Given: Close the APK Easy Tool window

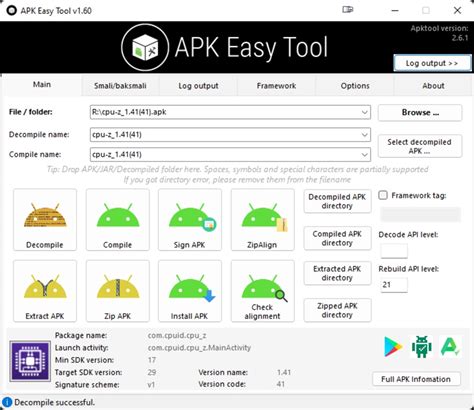Looking at the screenshot, I should pyautogui.click(x=457, y=11).
